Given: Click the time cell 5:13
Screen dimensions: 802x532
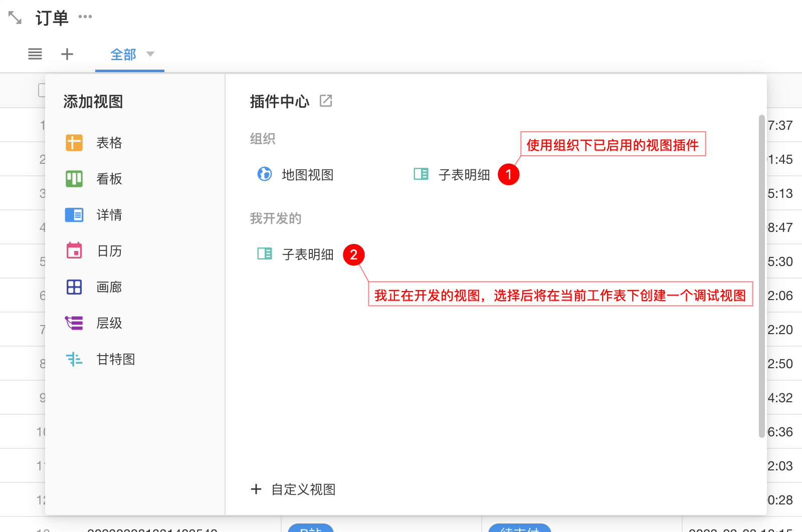Looking at the screenshot, I should click(x=780, y=193).
